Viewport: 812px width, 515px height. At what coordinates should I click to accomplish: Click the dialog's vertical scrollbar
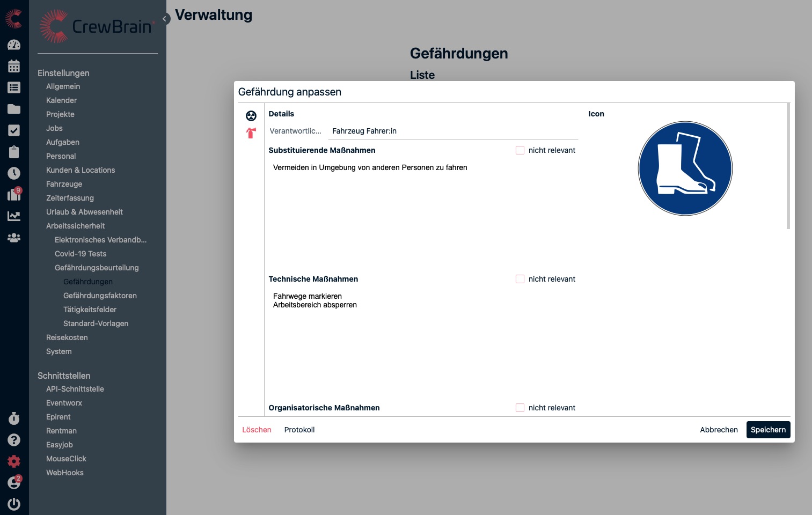(788, 166)
